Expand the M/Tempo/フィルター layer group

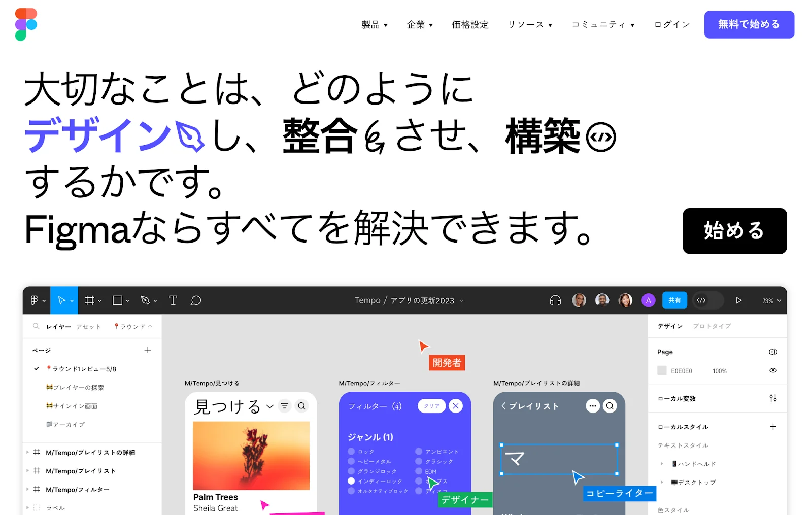pos(27,489)
